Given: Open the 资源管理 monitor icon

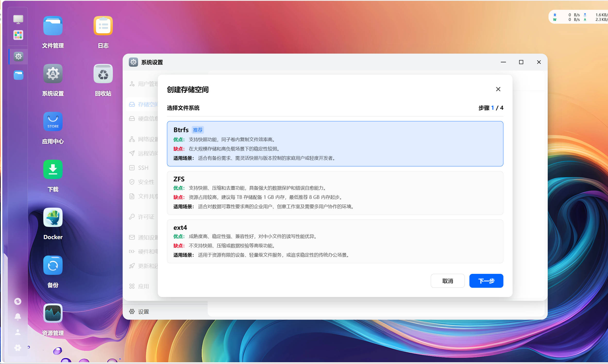Looking at the screenshot, I should pyautogui.click(x=53, y=313).
